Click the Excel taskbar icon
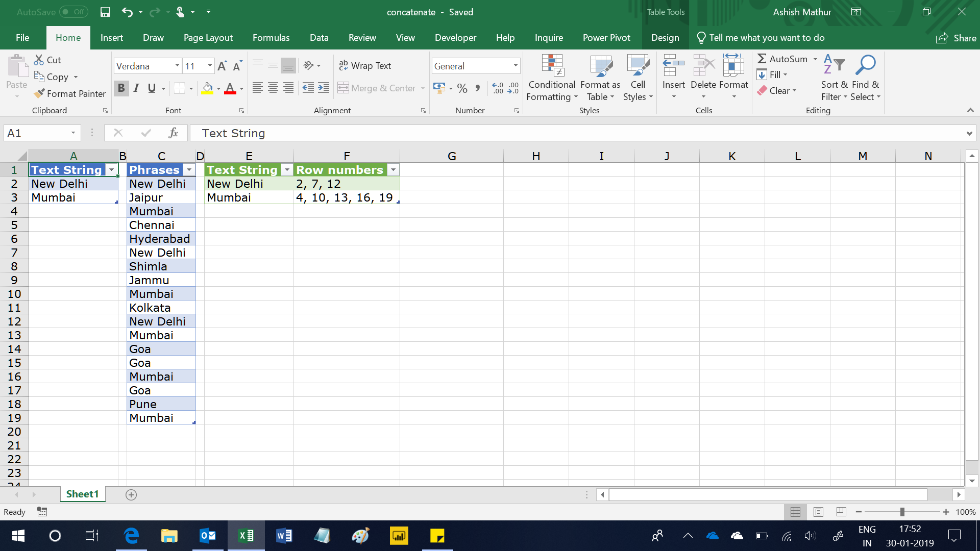Screen dimensions: 980x551 [x=247, y=536]
